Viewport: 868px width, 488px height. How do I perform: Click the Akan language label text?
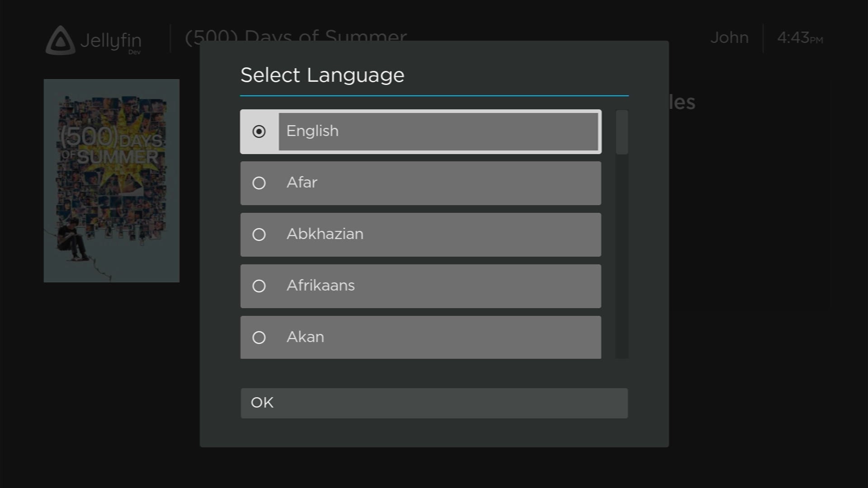(x=305, y=337)
